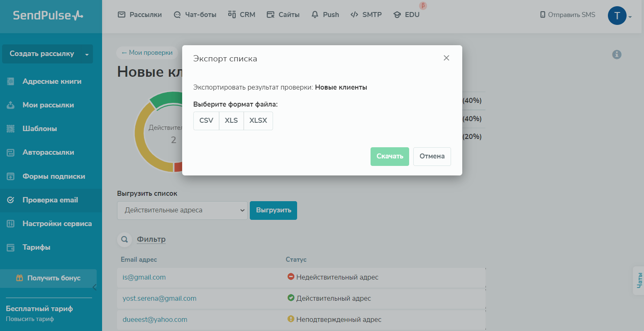Cancel export with Отмена button

pyautogui.click(x=432, y=156)
